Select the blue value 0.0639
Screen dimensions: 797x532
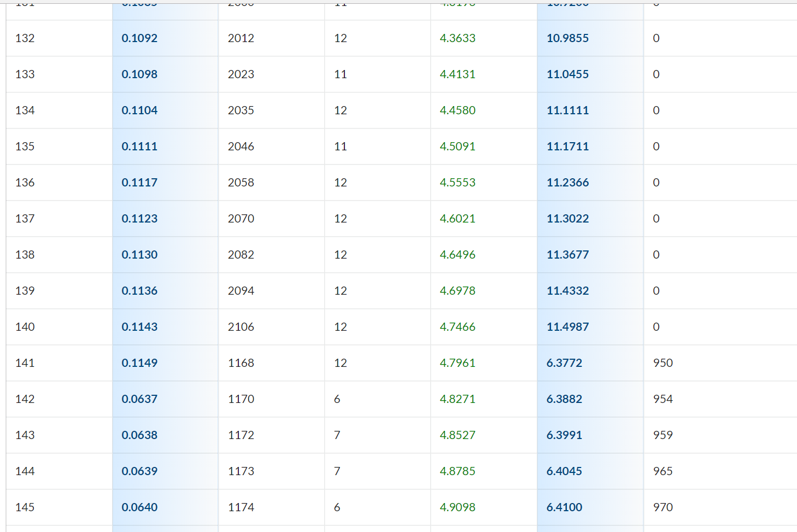coord(139,471)
